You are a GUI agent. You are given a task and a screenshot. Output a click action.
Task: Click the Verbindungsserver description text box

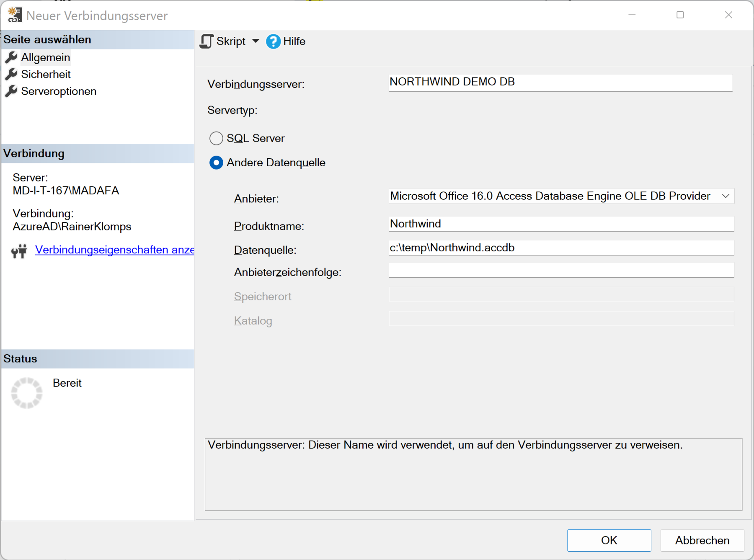click(473, 474)
